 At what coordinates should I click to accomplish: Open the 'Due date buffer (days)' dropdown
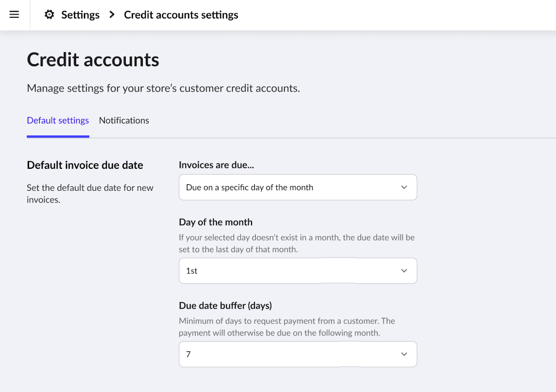click(x=298, y=354)
